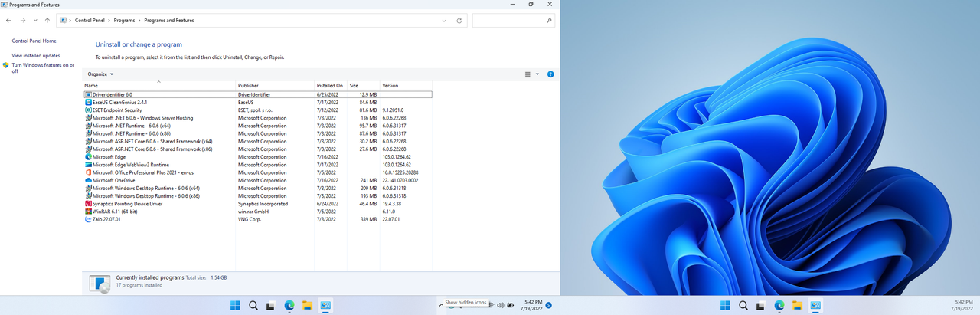The height and width of the screenshot is (315, 980).
Task: Open File Explorer from left display taskbar
Action: click(x=307, y=305)
